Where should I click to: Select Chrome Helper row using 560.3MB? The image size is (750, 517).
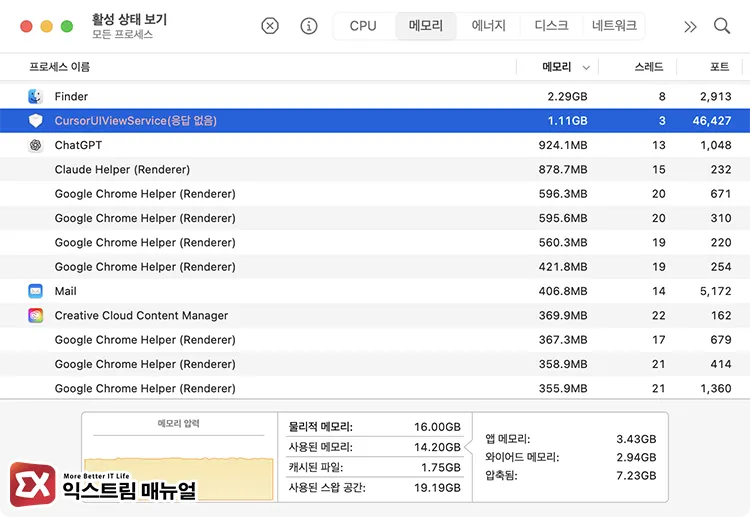375,242
